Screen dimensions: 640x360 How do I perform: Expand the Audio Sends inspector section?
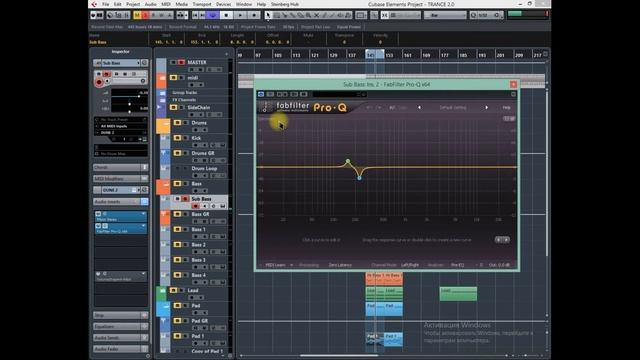[x=120, y=338]
